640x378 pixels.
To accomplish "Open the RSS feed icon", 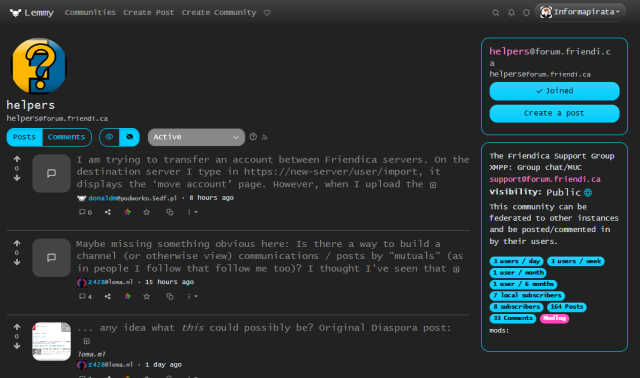I will pos(265,138).
